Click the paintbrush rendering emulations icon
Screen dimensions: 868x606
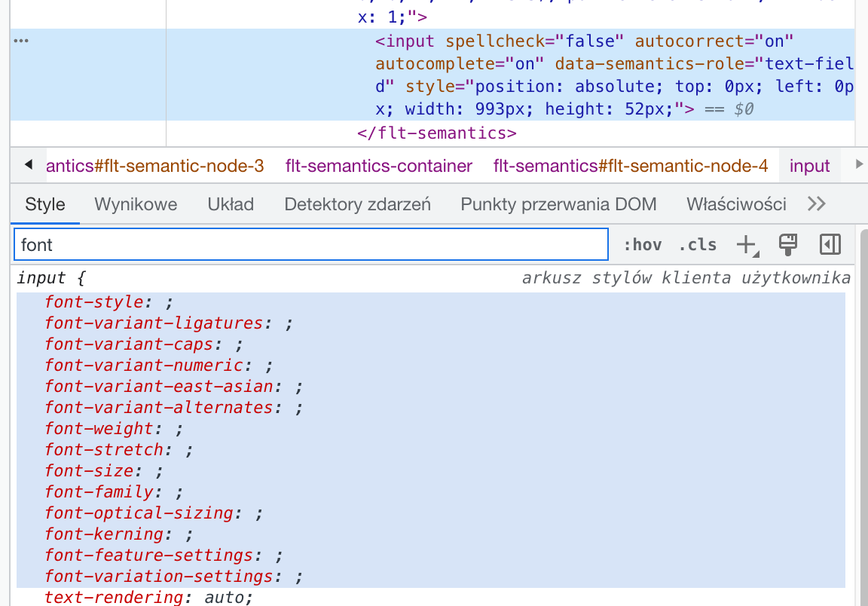point(788,244)
